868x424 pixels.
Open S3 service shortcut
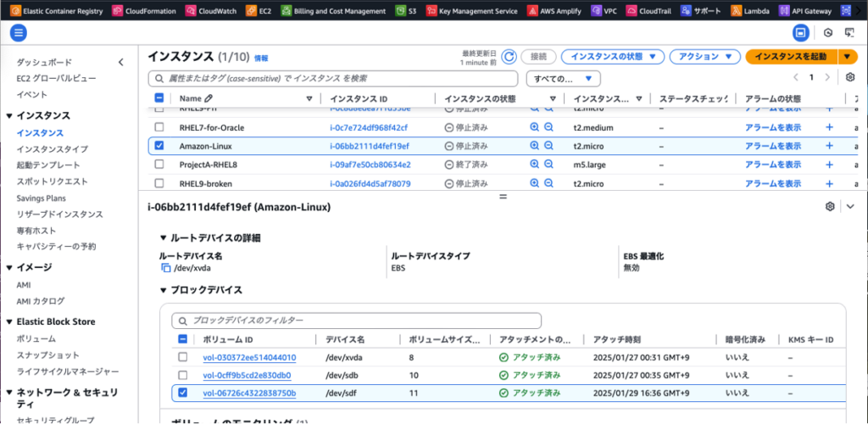[x=406, y=10]
